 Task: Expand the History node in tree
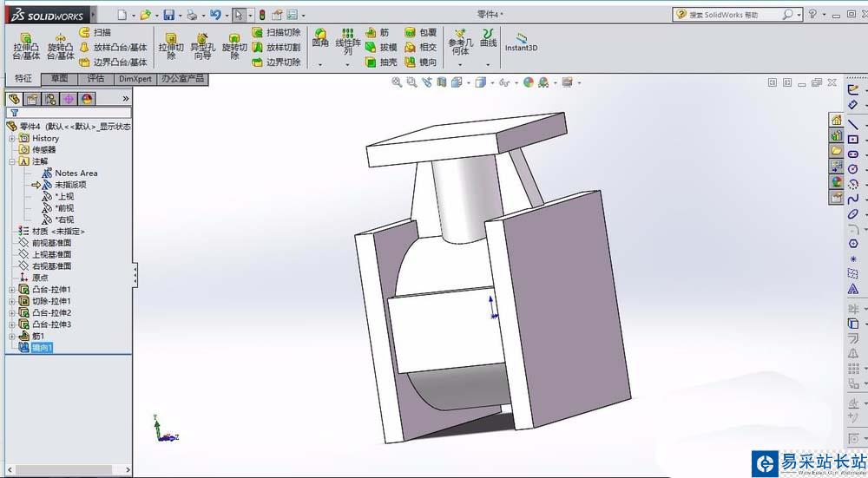tap(12, 138)
